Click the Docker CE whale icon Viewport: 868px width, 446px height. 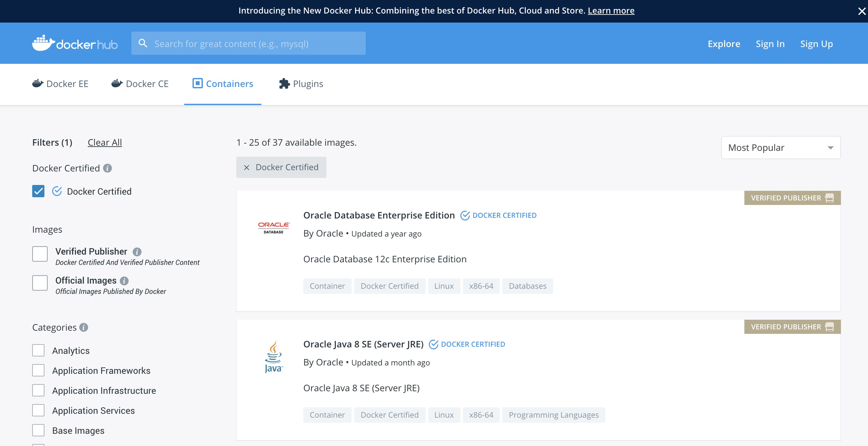click(x=117, y=83)
